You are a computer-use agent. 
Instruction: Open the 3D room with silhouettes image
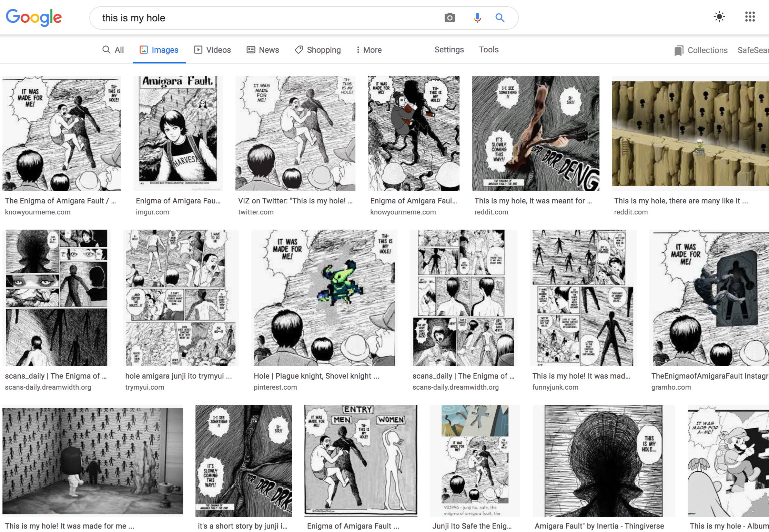coord(93,461)
